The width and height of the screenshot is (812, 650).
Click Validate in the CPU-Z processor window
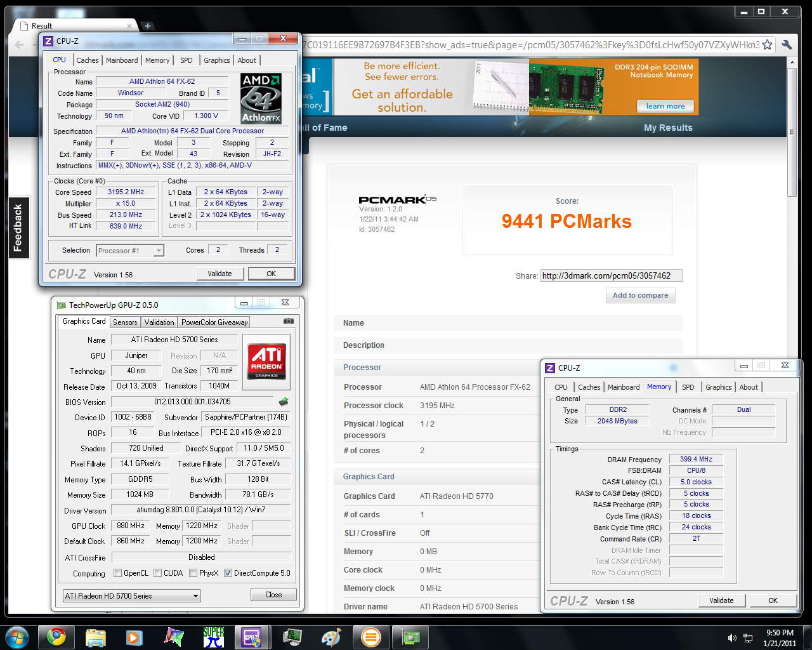click(x=219, y=274)
